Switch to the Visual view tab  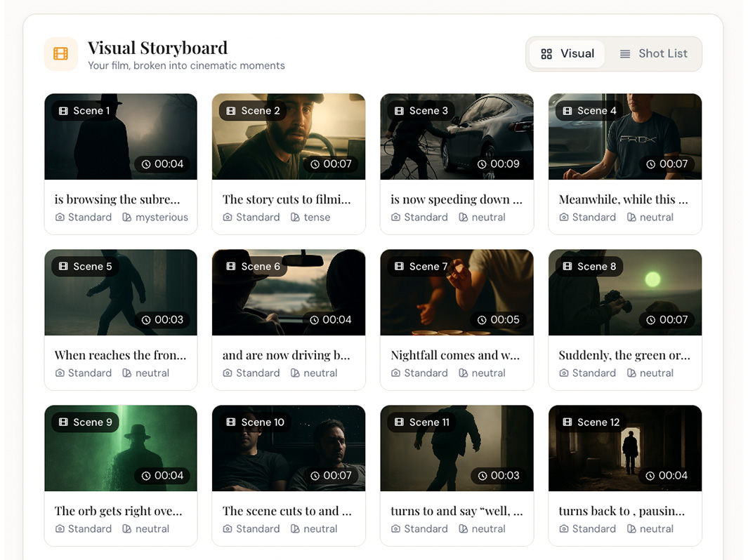pyautogui.click(x=567, y=54)
